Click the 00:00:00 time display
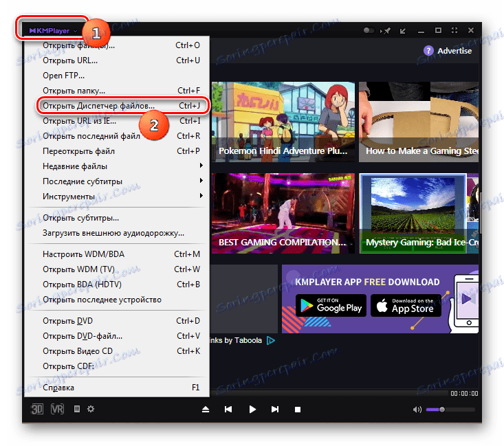This screenshot has width=504, height=446. point(464,393)
